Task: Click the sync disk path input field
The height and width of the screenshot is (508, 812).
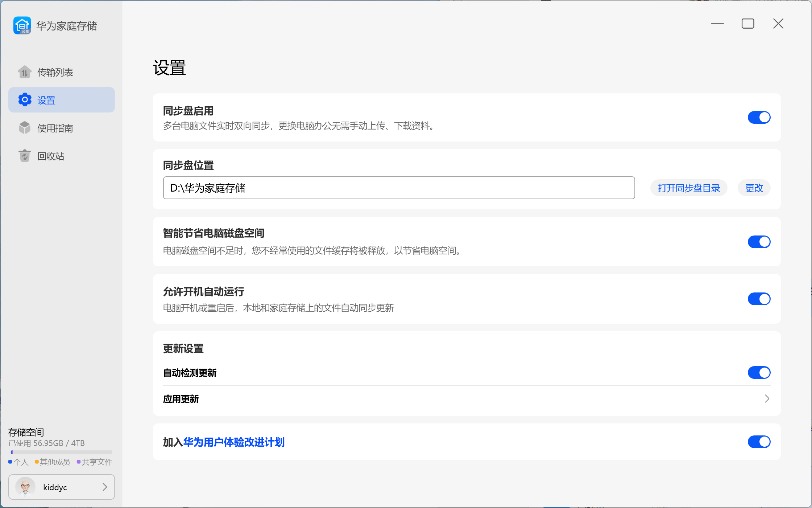Action: pos(399,188)
